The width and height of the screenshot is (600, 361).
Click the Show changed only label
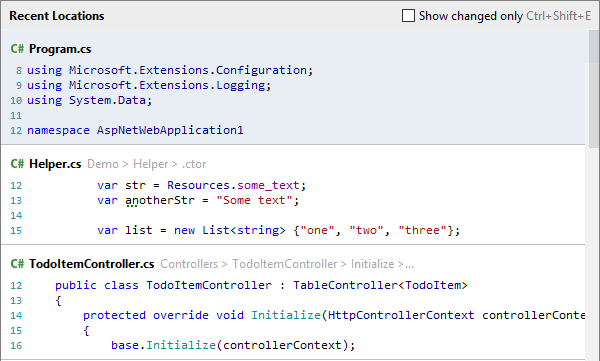tap(471, 16)
